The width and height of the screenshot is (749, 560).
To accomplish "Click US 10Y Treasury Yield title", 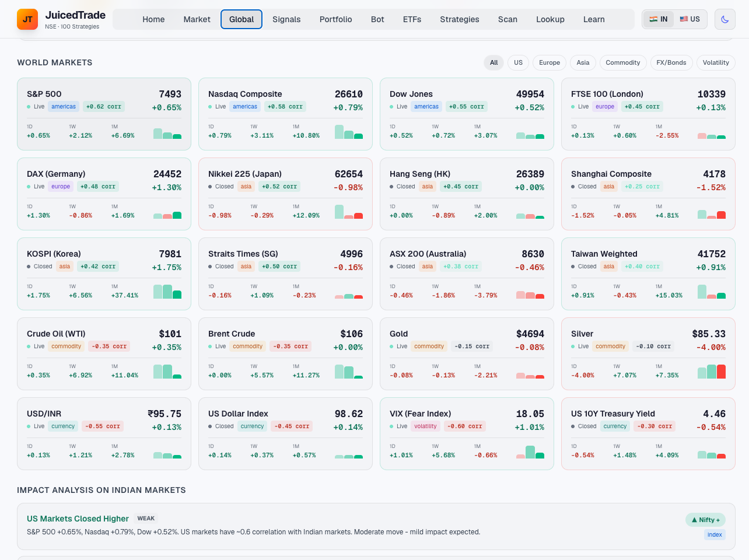I will (x=613, y=414).
